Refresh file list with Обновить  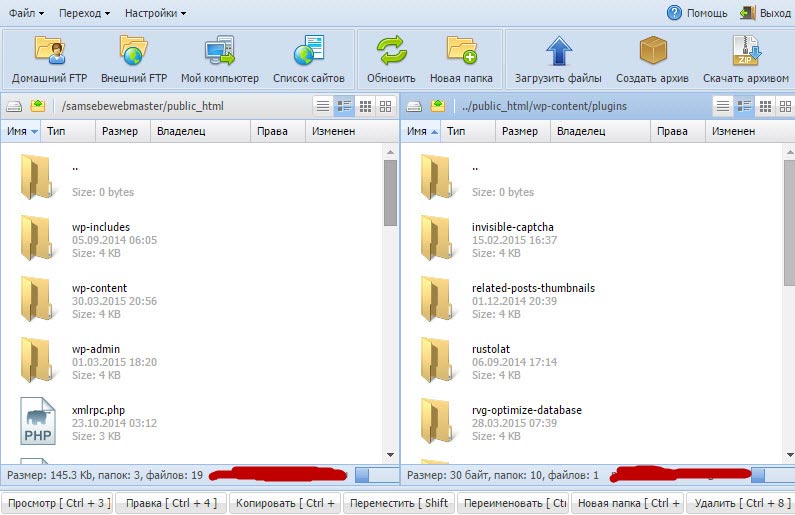coord(391,58)
